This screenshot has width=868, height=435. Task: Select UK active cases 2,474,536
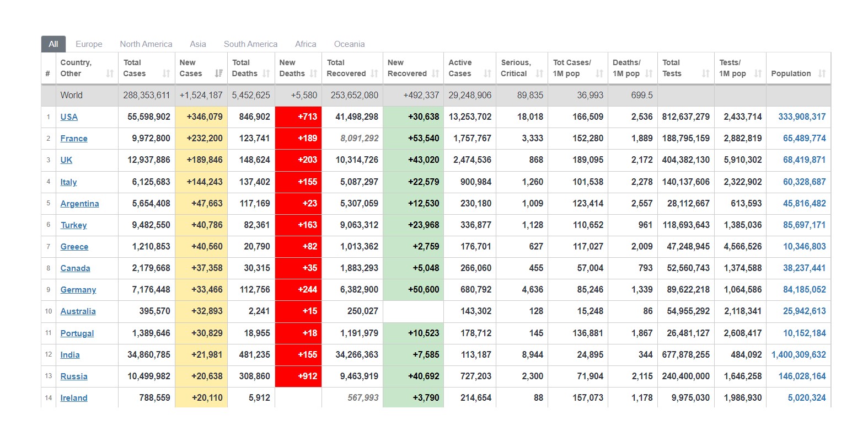(x=472, y=160)
